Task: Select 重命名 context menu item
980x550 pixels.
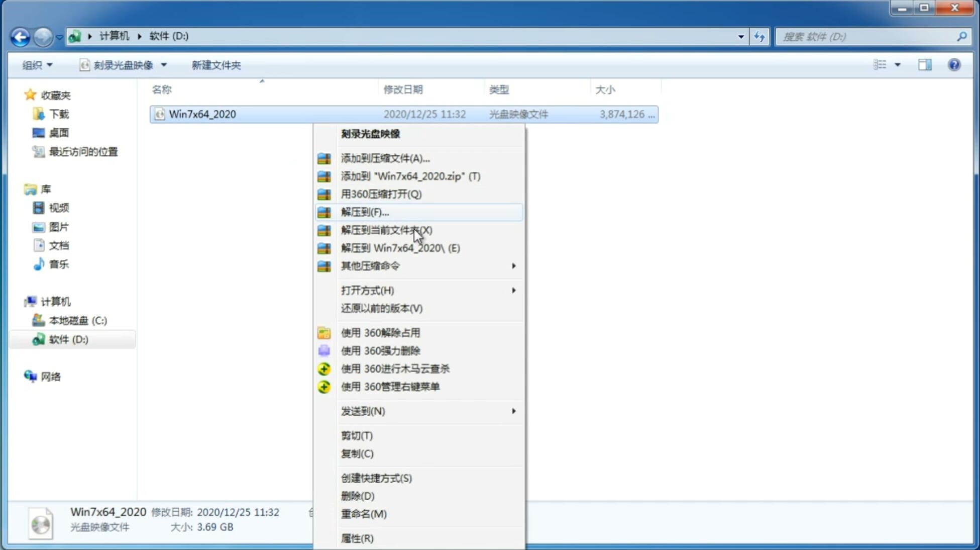Action: pyautogui.click(x=364, y=514)
